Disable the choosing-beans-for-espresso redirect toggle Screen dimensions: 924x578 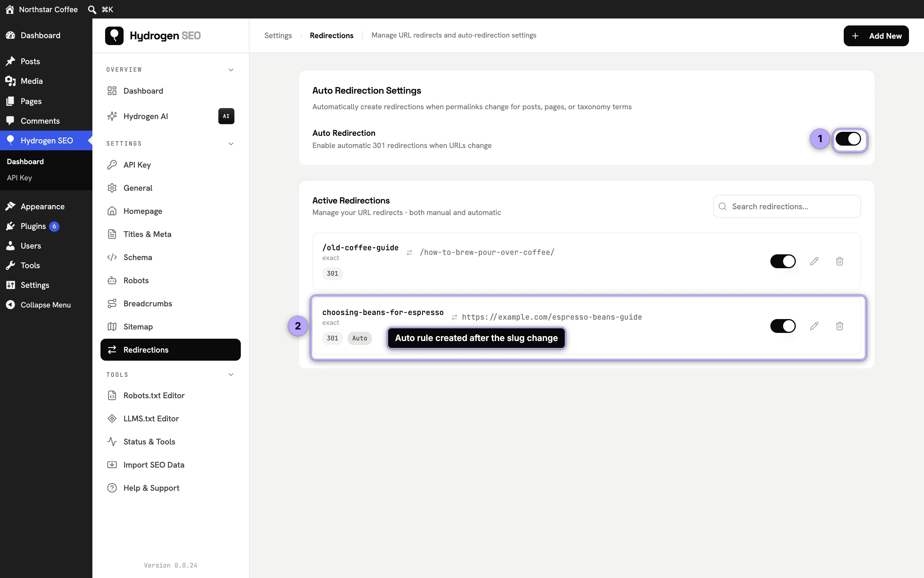(783, 326)
